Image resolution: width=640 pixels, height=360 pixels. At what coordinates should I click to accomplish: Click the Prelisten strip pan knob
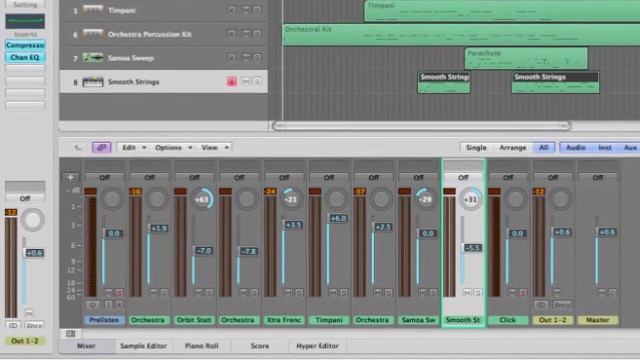[x=112, y=199]
